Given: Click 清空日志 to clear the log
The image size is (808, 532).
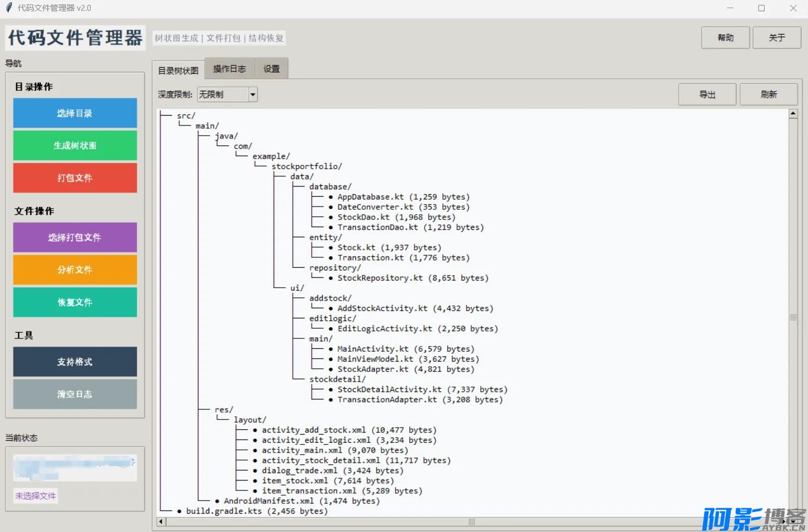Looking at the screenshot, I should click(x=75, y=394).
